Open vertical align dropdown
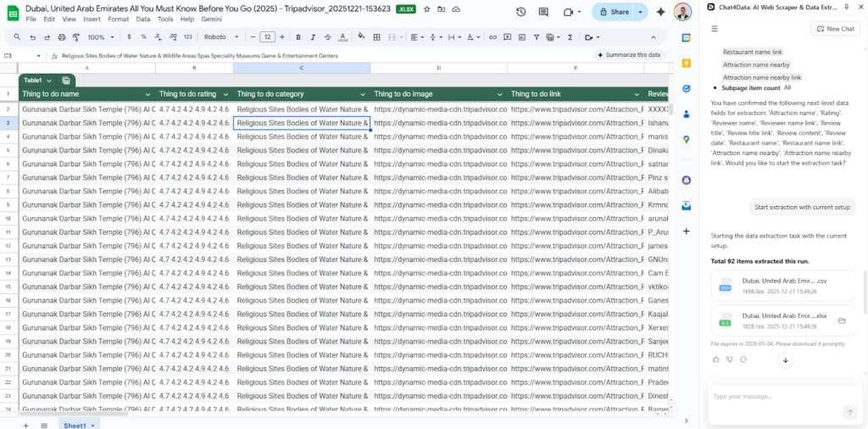The width and height of the screenshot is (868, 429). point(435,37)
